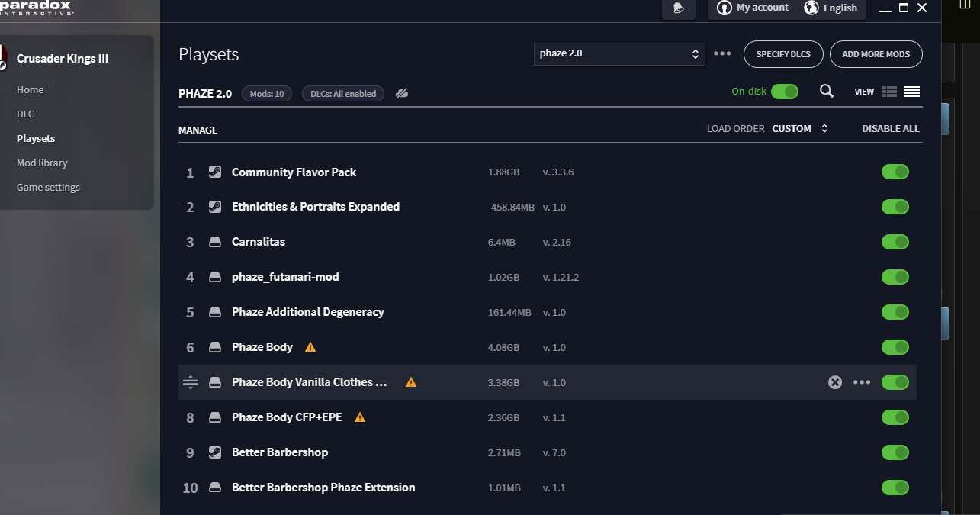Click local drive icon for phaze_futanari-mod
980x515 pixels.
point(215,277)
